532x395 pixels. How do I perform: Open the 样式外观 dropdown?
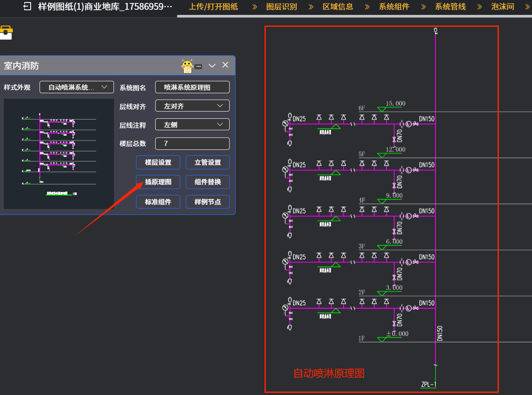77,87
